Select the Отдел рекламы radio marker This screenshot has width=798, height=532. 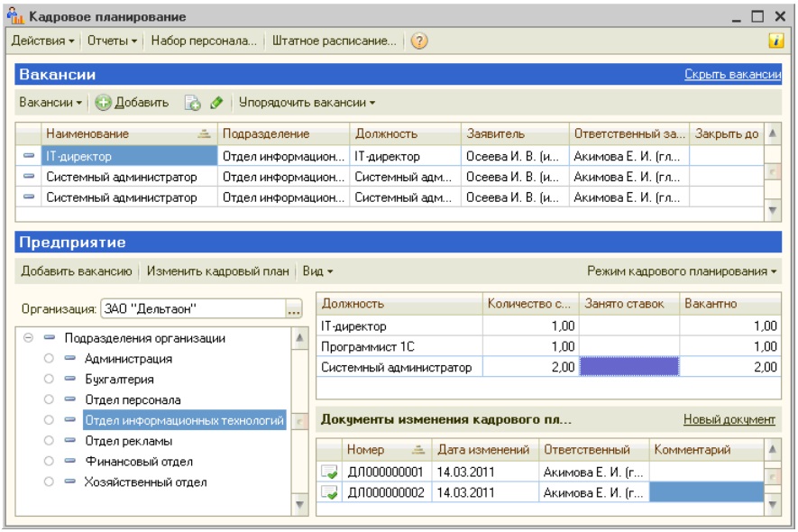coord(50,442)
